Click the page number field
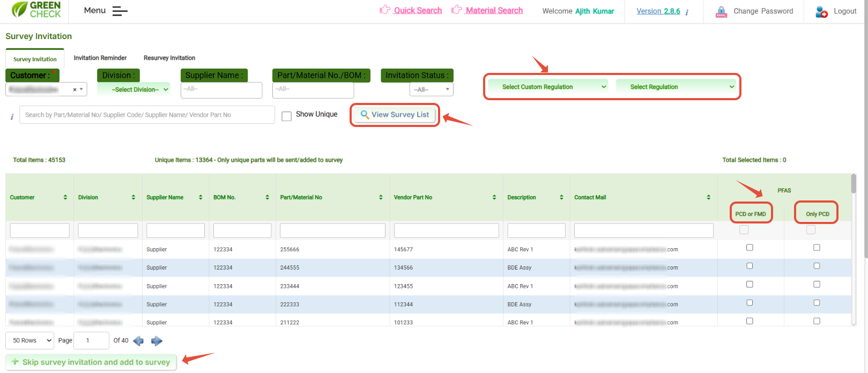Viewport: 868px width, 373px height. 91,340
